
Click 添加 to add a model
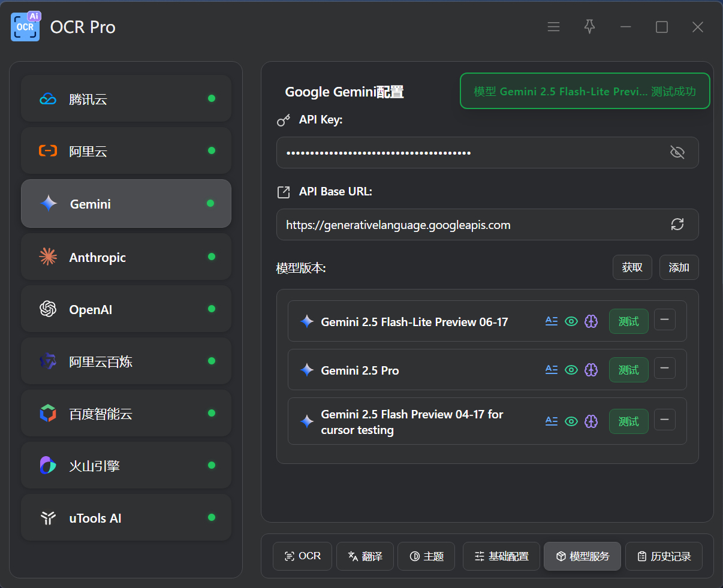coord(679,267)
